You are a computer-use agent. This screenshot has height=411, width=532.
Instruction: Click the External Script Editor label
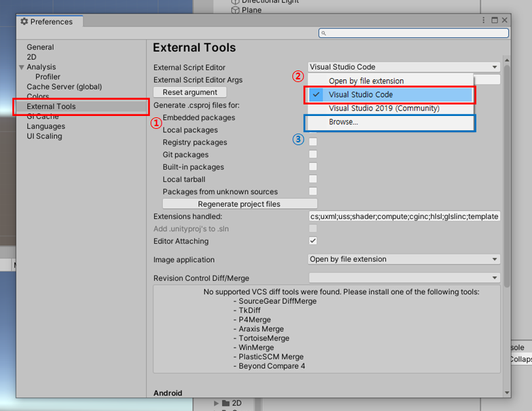(x=189, y=68)
